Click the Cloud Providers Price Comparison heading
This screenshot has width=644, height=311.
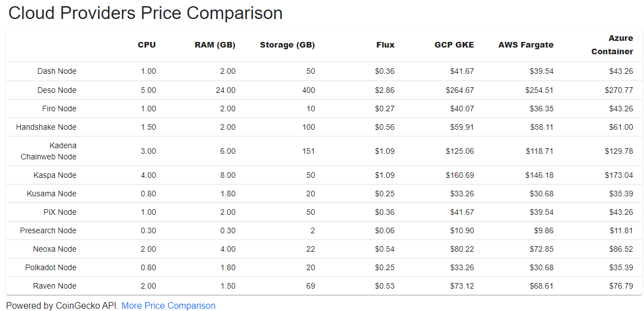coord(146,13)
